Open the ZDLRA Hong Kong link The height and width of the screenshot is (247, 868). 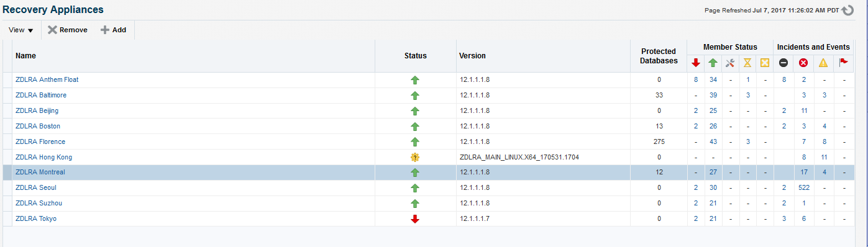pyautogui.click(x=43, y=157)
